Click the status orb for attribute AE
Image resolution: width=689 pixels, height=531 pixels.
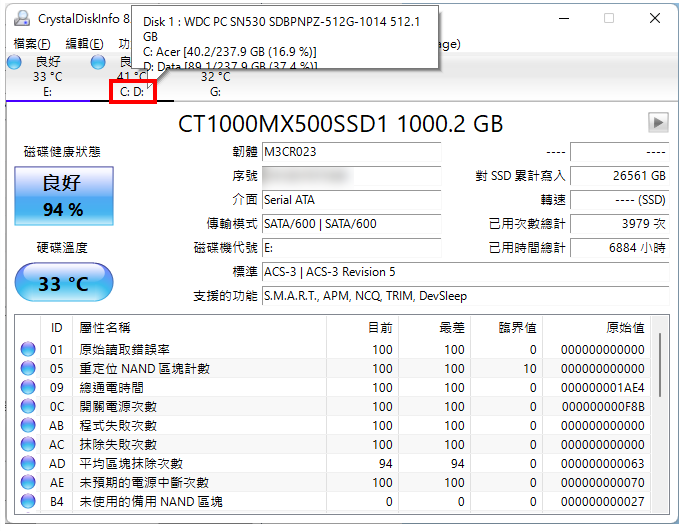(x=28, y=482)
